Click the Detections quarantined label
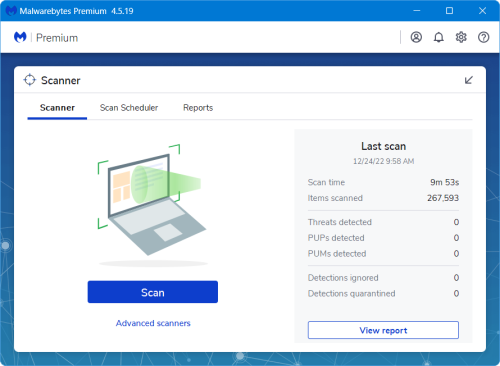 coord(352,293)
